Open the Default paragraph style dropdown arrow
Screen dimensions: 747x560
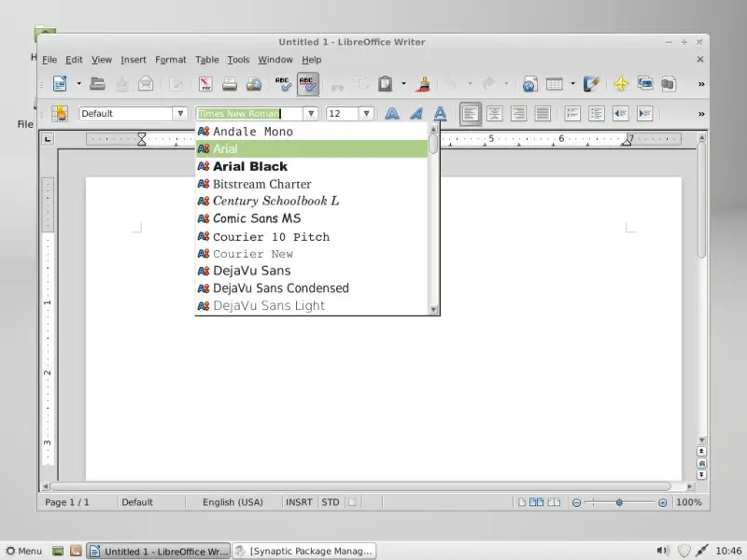[180, 113]
